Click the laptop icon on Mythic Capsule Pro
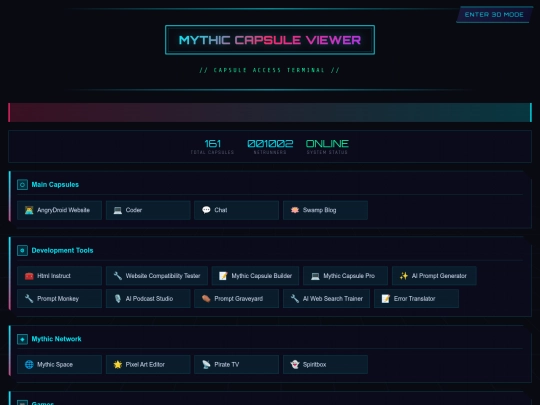The image size is (540, 405). click(x=315, y=276)
